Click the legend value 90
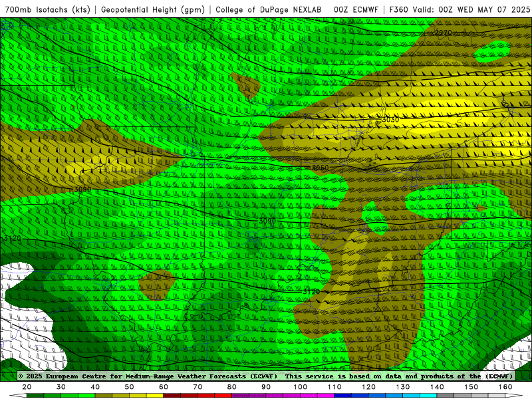The height and width of the screenshot is (399, 532). 266,387
